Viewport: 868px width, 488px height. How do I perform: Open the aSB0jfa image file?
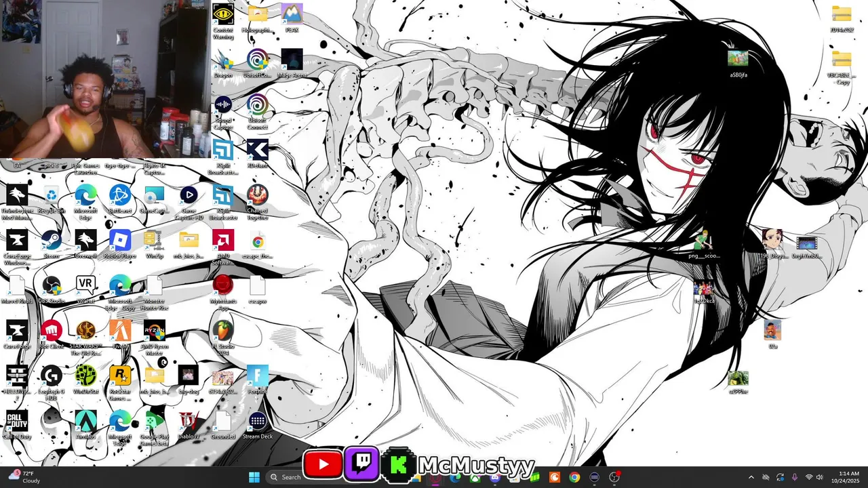[738, 64]
